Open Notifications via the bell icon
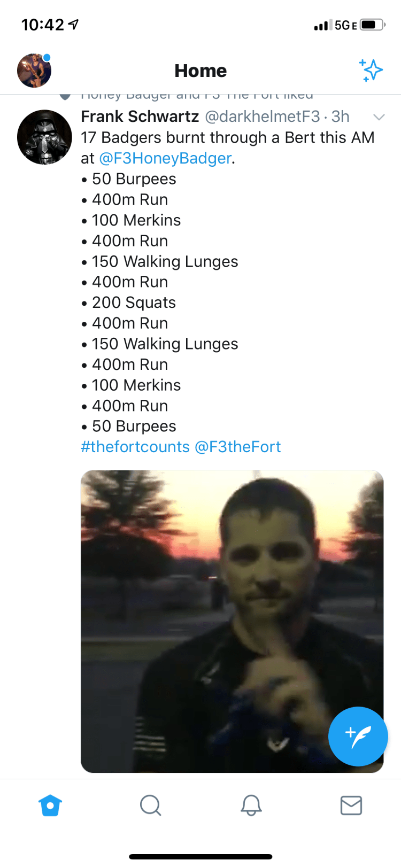Screen dimensions: 401x868 [x=251, y=805]
